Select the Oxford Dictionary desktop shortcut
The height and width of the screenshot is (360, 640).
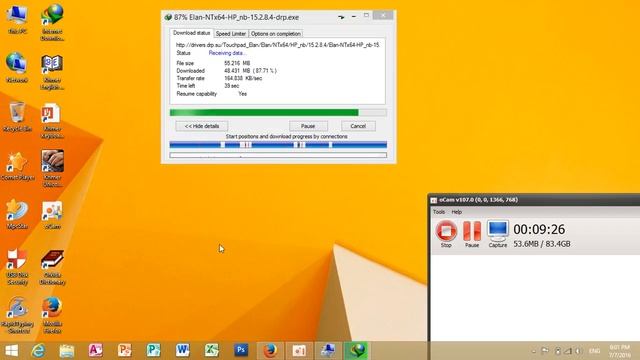[52, 267]
